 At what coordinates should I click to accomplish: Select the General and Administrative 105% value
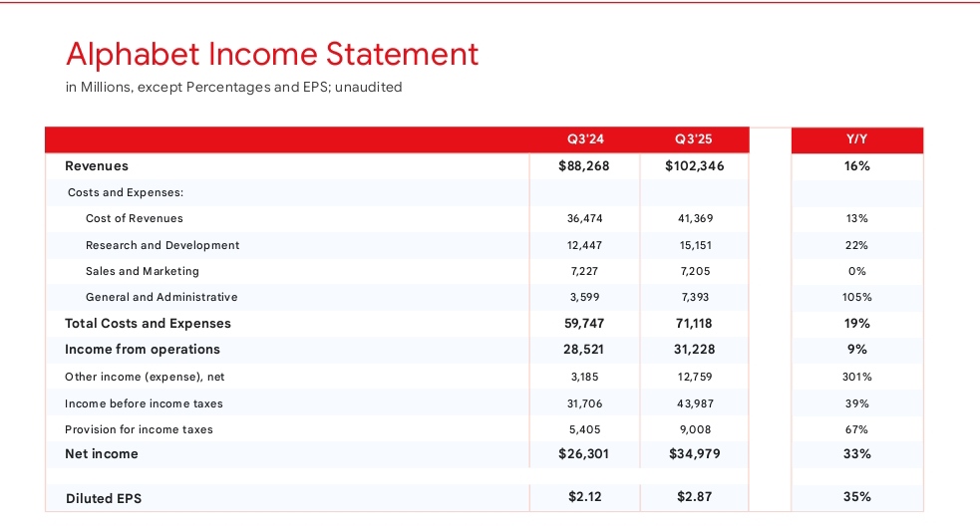point(856,297)
